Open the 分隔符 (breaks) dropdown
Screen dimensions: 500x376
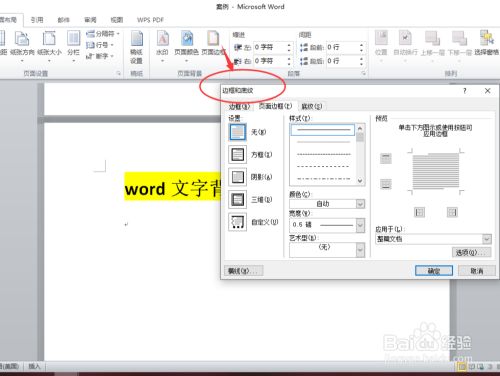pos(103,34)
